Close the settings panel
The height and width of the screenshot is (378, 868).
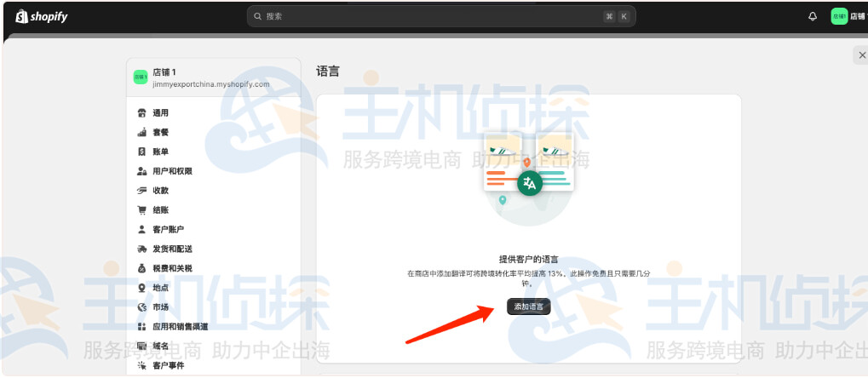click(x=862, y=55)
